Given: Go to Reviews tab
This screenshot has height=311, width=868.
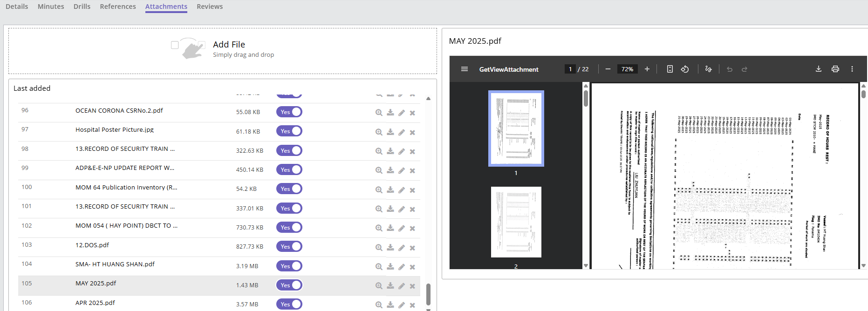Looking at the screenshot, I should point(210,7).
